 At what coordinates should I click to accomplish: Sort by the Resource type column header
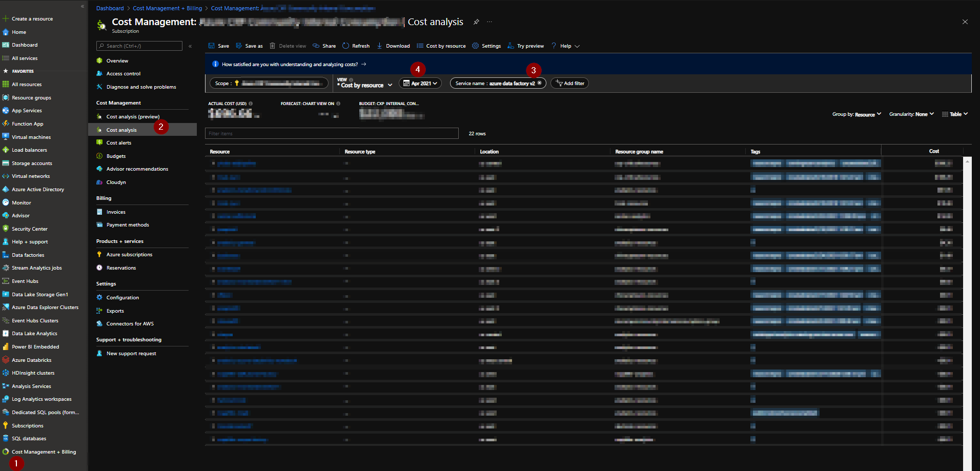(360, 152)
